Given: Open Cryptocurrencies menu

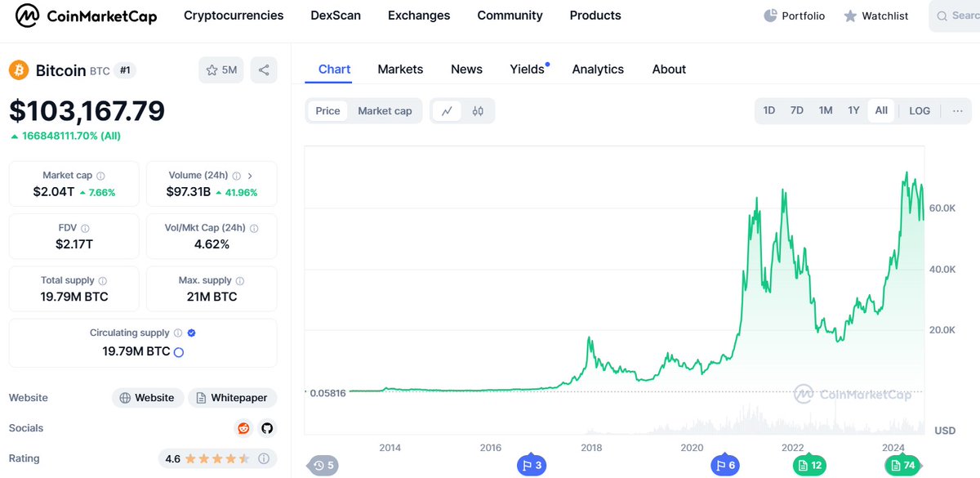Looking at the screenshot, I should coord(234,16).
